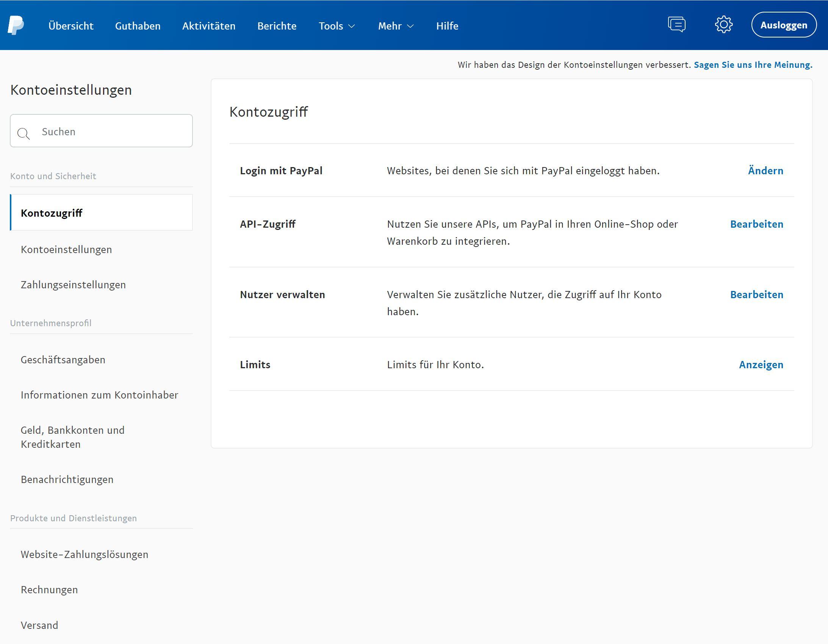The height and width of the screenshot is (644, 828).
Task: Click the Login mit PayPal row label
Action: [x=281, y=170]
